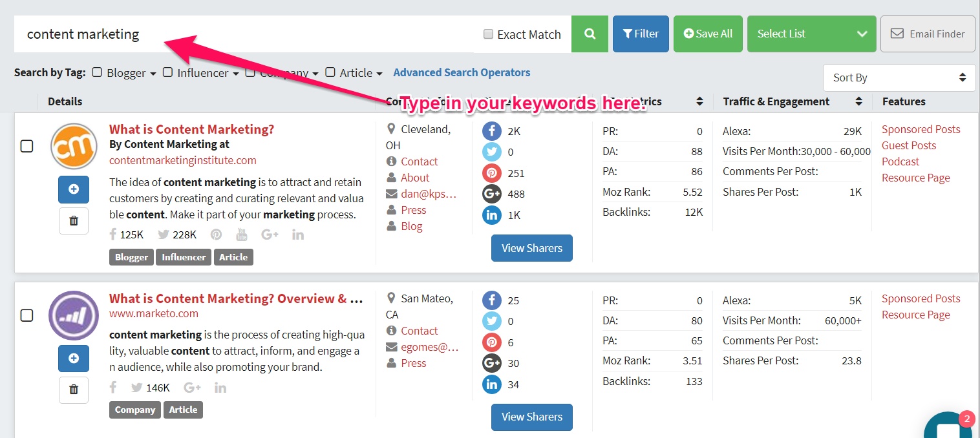The width and height of the screenshot is (980, 438).
Task: Click the YouTube icon in first result
Action: (x=242, y=235)
